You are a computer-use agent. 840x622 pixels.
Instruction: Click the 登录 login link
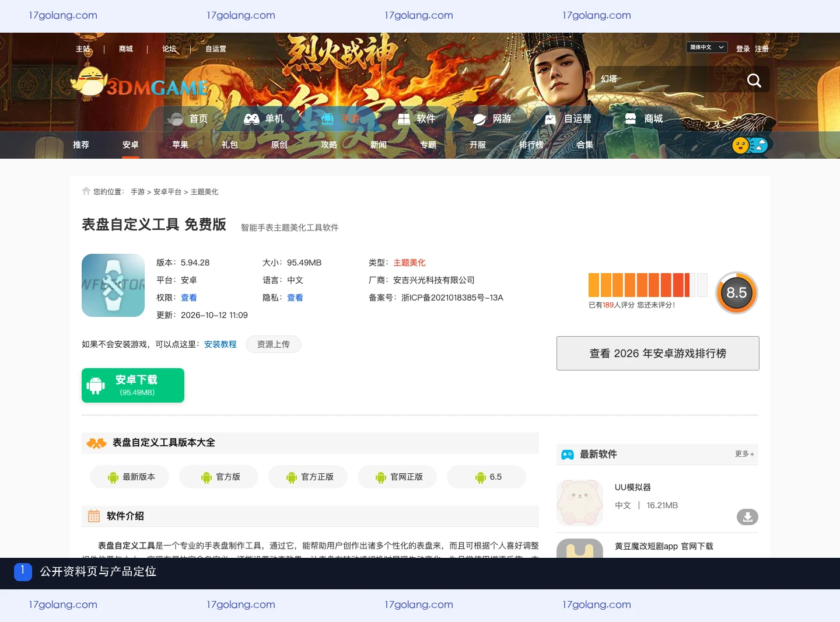pyautogui.click(x=743, y=49)
